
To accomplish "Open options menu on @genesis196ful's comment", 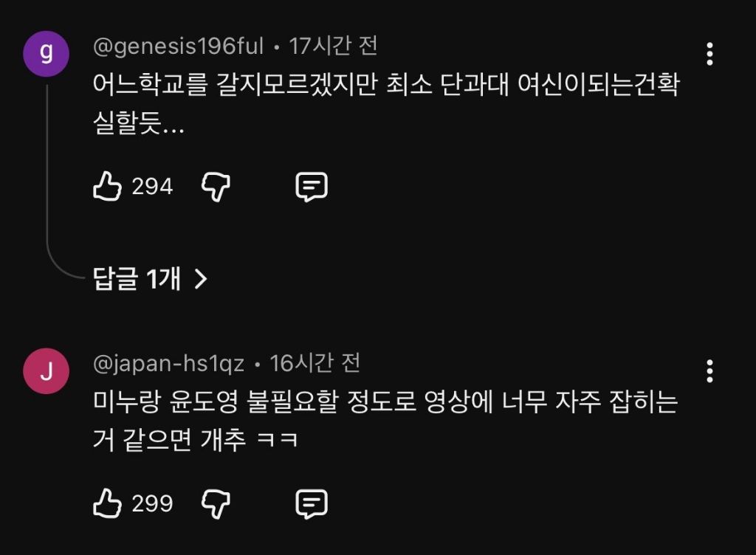I will tap(711, 52).
